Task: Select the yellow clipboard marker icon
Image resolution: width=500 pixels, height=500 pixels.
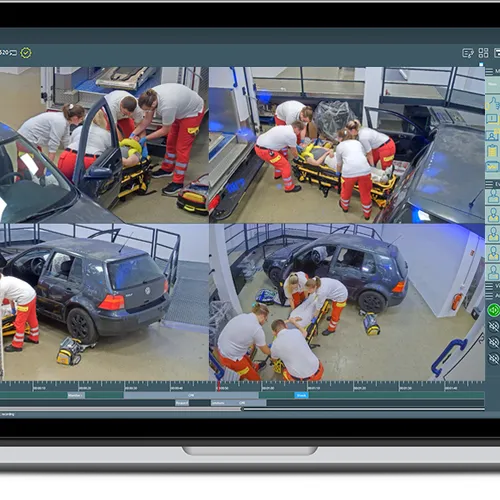Action: 493,151
